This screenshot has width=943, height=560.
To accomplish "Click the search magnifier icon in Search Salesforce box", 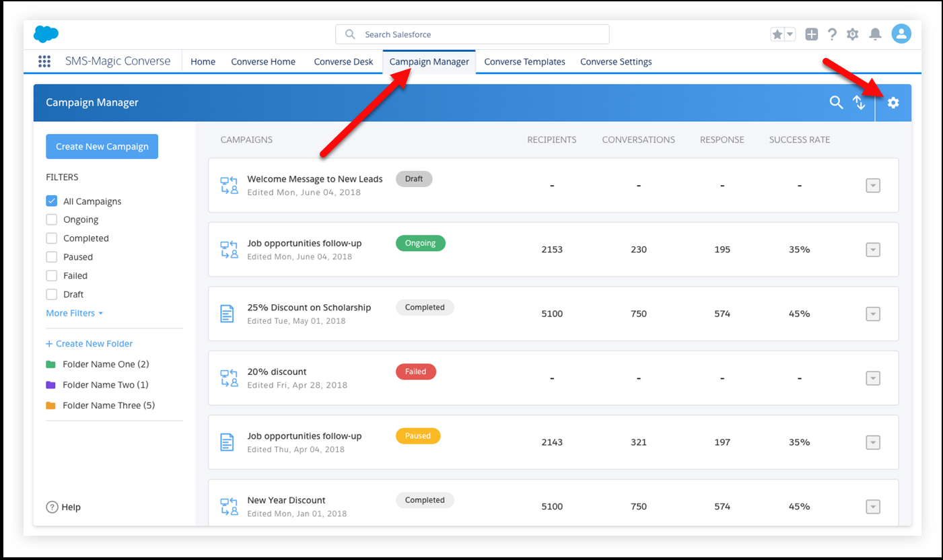I will tap(350, 34).
